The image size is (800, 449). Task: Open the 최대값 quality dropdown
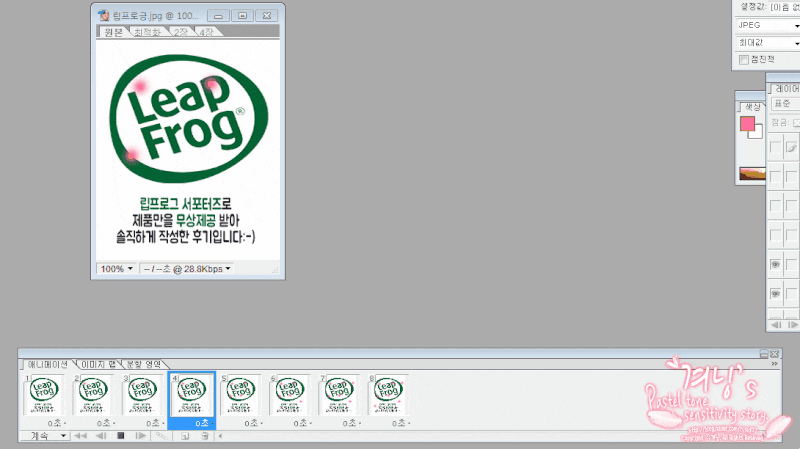tap(768, 43)
